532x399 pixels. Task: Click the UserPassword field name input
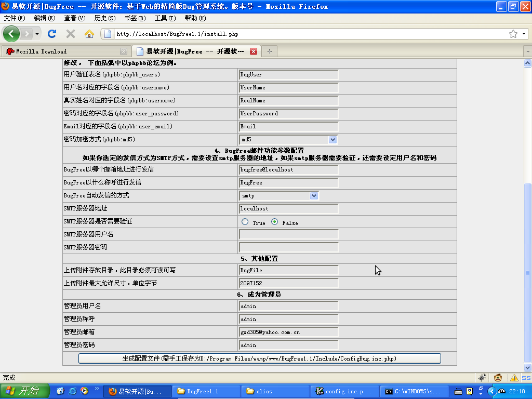tap(289, 113)
